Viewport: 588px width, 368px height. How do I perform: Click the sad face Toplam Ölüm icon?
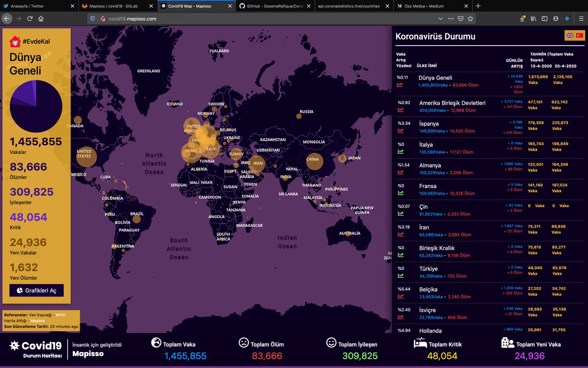click(x=243, y=343)
